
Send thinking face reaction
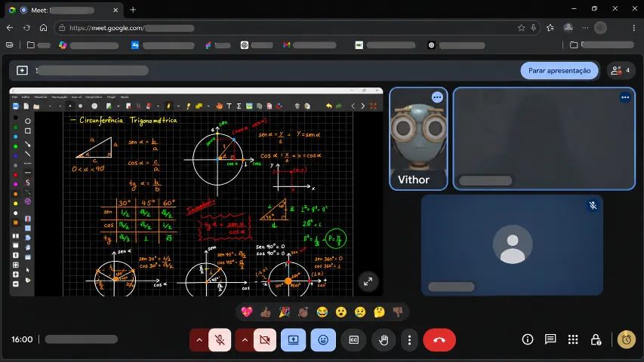(x=379, y=312)
